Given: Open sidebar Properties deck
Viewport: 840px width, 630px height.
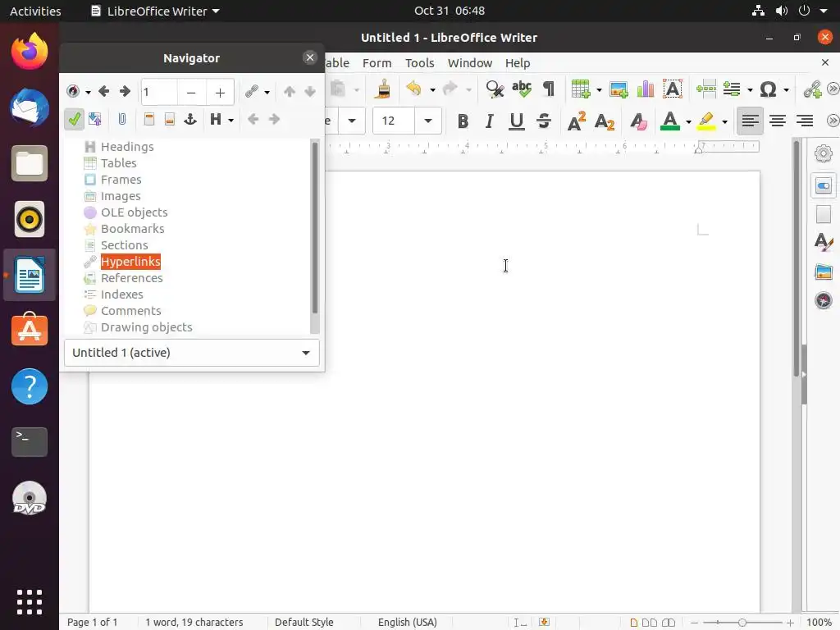Looking at the screenshot, I should point(824,185).
